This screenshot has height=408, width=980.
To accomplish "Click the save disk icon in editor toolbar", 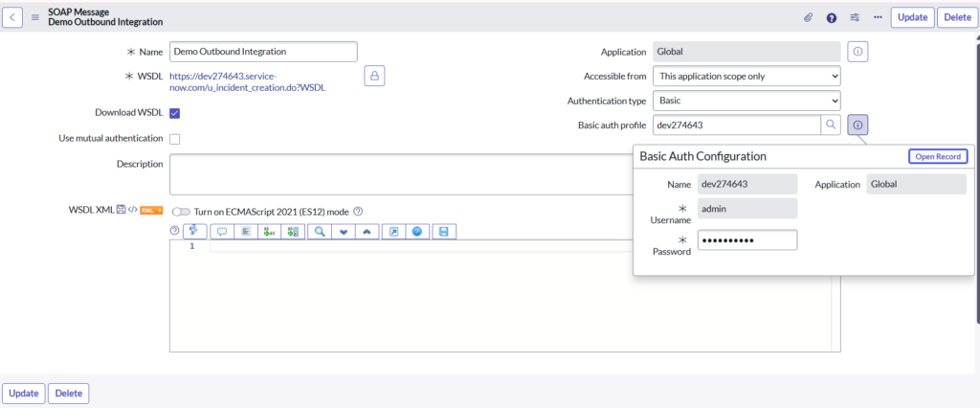I will (443, 231).
